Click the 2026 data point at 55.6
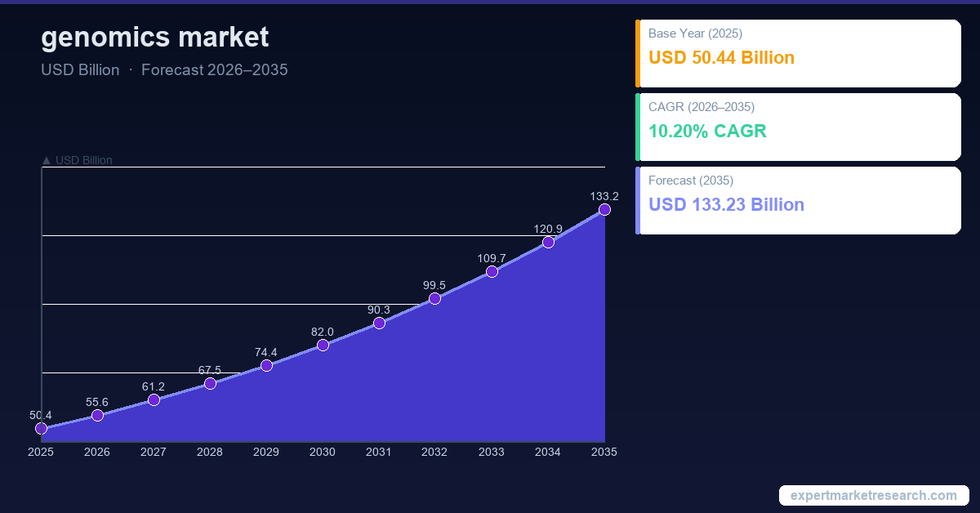980x513 pixels. click(97, 415)
